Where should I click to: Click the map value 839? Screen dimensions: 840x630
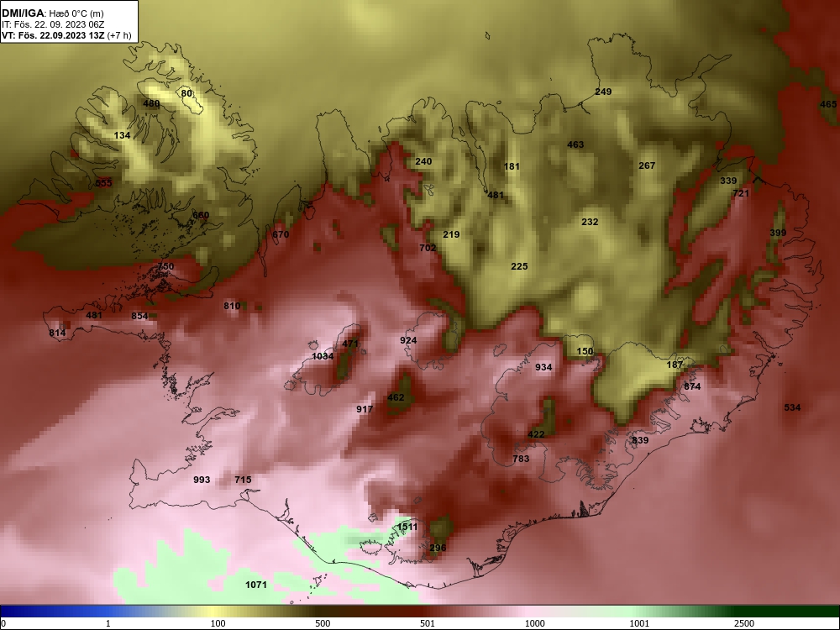tap(640, 440)
